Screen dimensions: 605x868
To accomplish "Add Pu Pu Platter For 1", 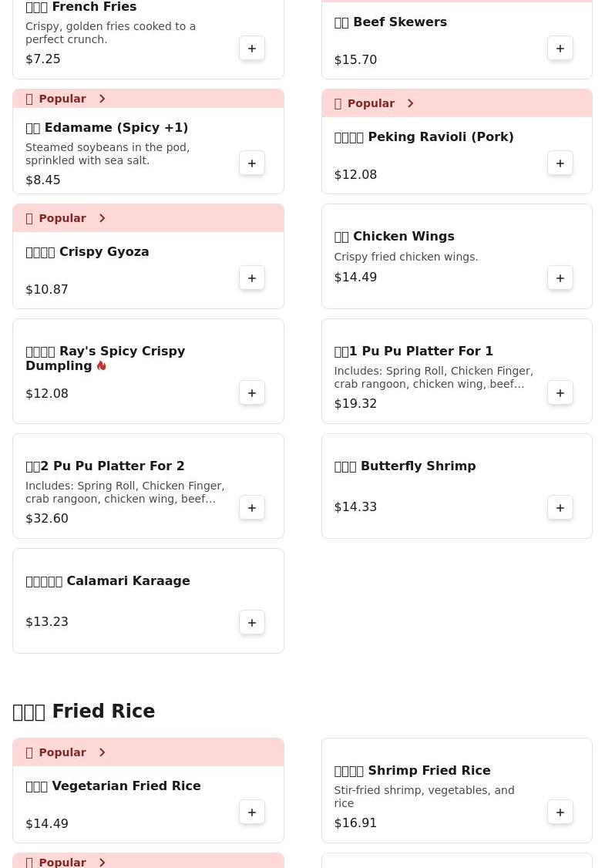I will coord(560,393).
